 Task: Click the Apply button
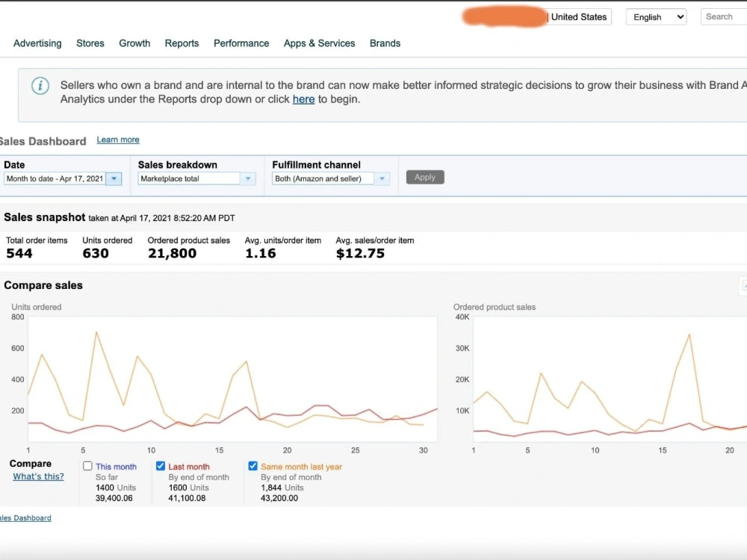point(425,177)
